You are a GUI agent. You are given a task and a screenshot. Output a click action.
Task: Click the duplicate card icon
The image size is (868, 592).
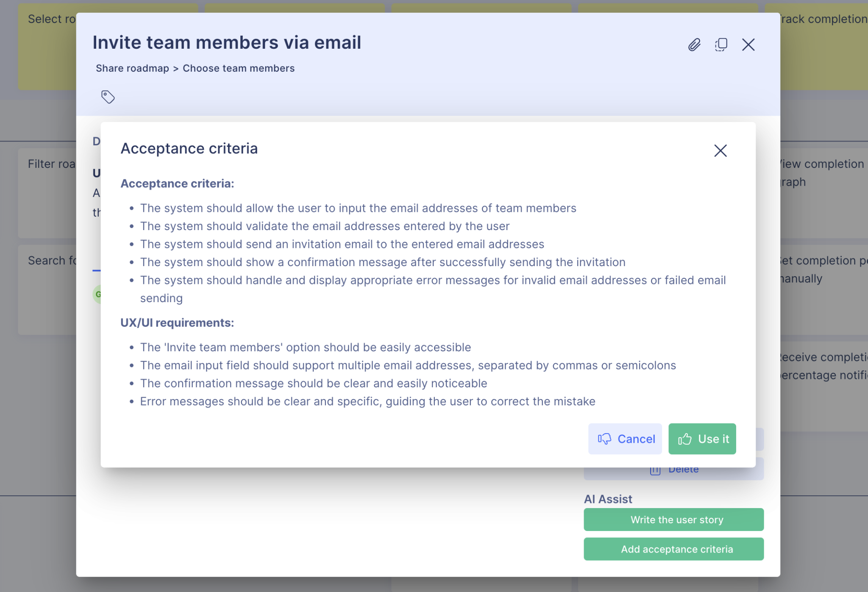[x=721, y=44]
